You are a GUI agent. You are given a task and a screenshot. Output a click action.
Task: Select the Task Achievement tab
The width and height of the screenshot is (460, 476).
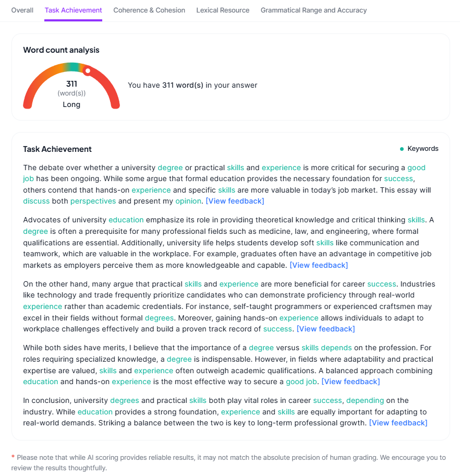click(x=73, y=10)
